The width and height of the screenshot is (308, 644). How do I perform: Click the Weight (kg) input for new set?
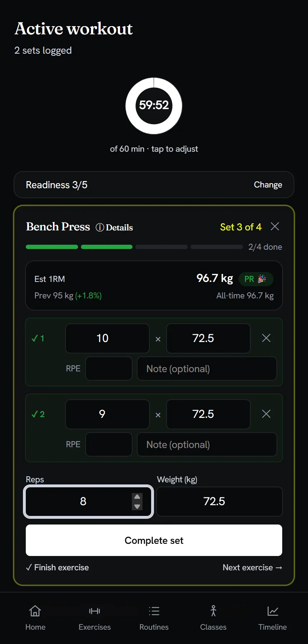(x=220, y=502)
